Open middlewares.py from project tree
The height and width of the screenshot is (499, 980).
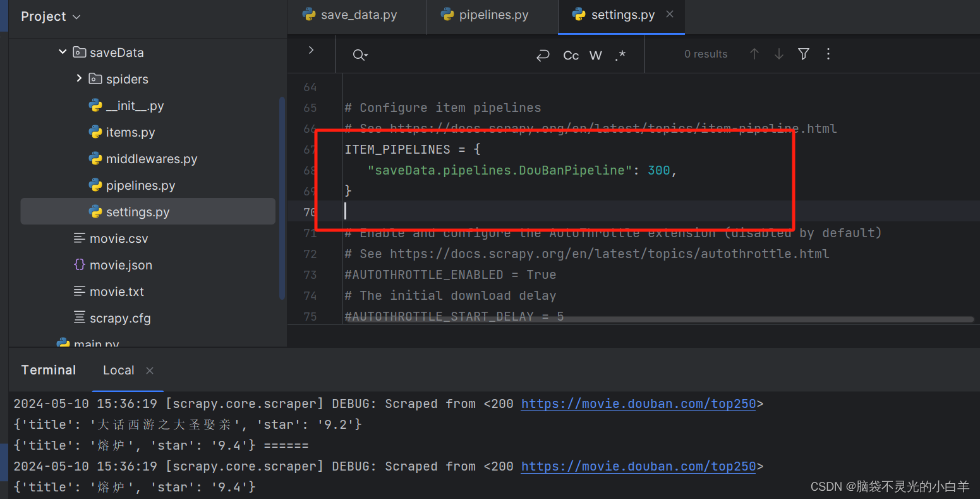click(152, 159)
